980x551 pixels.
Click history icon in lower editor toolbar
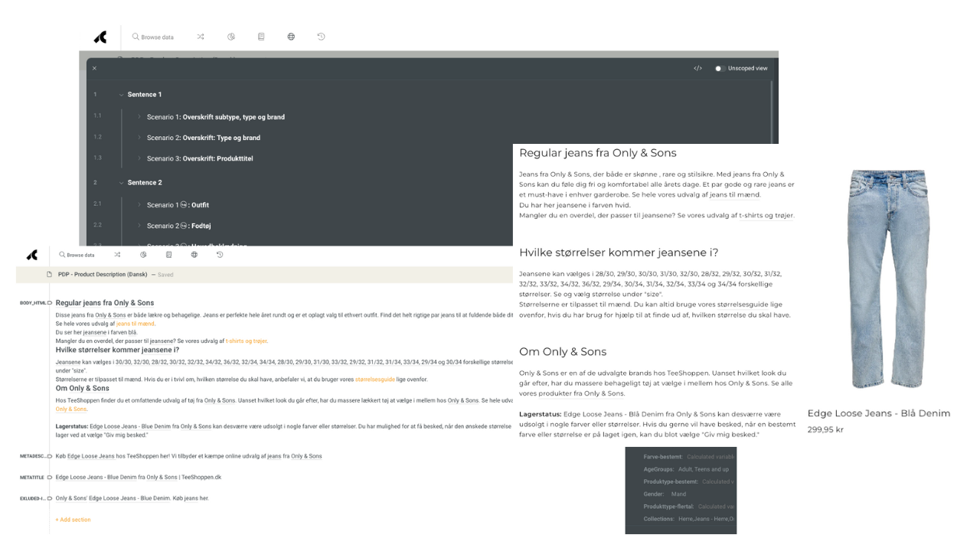220,255
